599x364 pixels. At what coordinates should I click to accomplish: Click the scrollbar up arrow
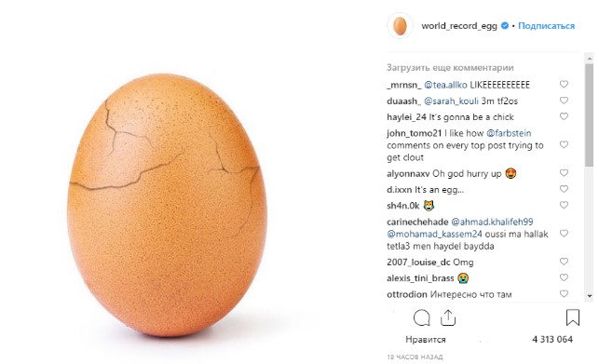(590, 59)
